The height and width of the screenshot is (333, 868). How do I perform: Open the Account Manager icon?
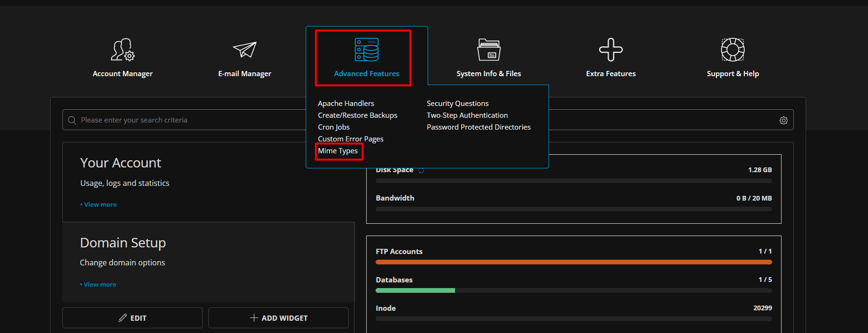122,50
